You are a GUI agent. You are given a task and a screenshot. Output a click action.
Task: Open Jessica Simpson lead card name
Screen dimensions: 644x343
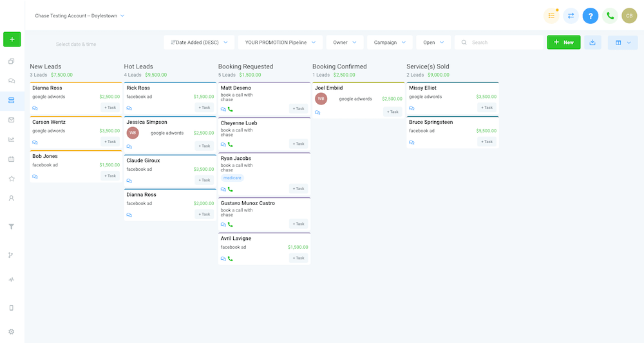pos(147,122)
